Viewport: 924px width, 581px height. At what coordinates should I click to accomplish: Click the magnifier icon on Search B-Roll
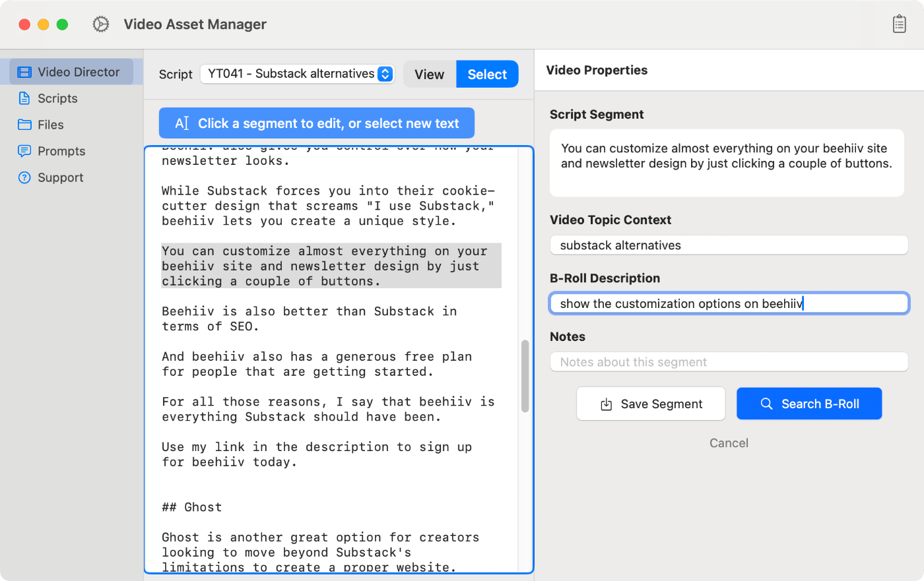pos(767,403)
